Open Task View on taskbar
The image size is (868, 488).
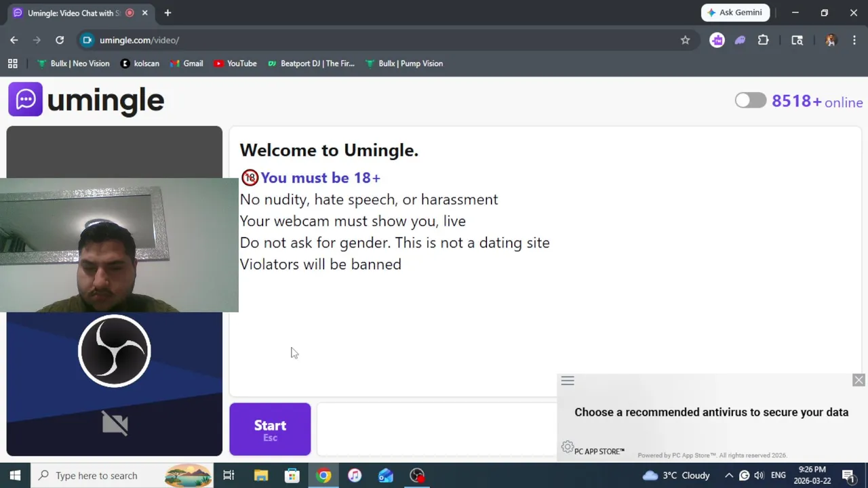(x=229, y=475)
